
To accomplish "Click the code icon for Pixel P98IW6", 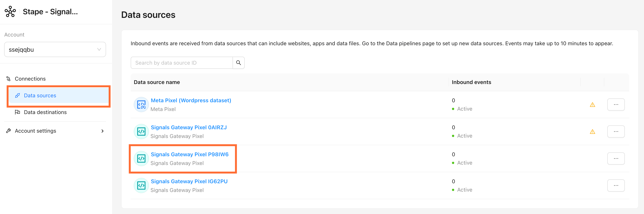I will point(141,159).
